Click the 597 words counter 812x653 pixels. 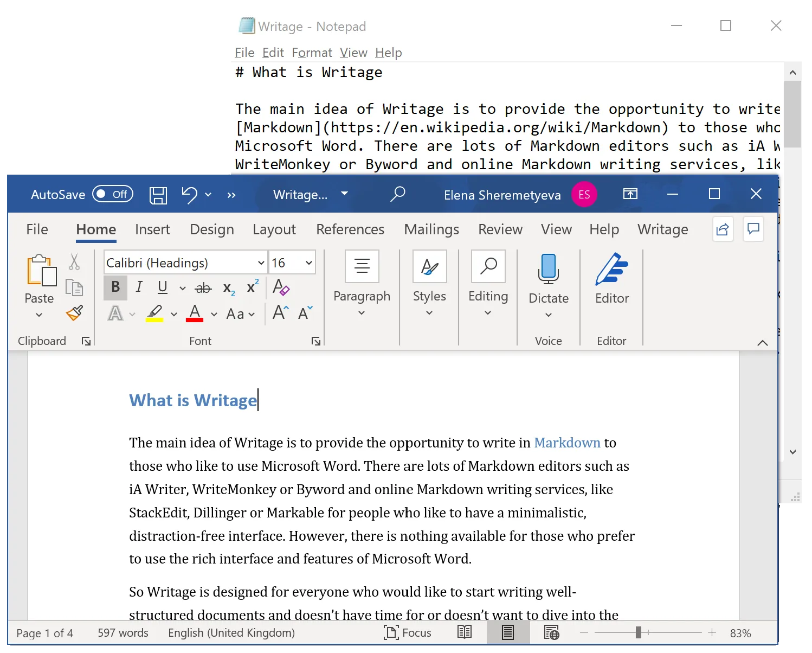[123, 632]
